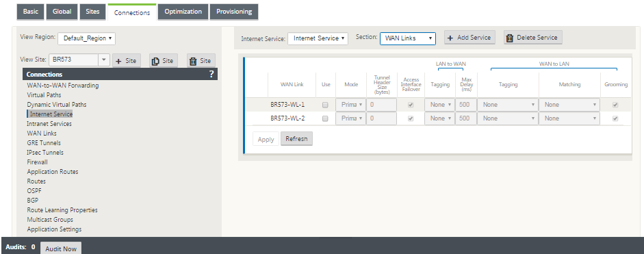
Task: Select Internet Service in Connections list
Action: point(51,114)
